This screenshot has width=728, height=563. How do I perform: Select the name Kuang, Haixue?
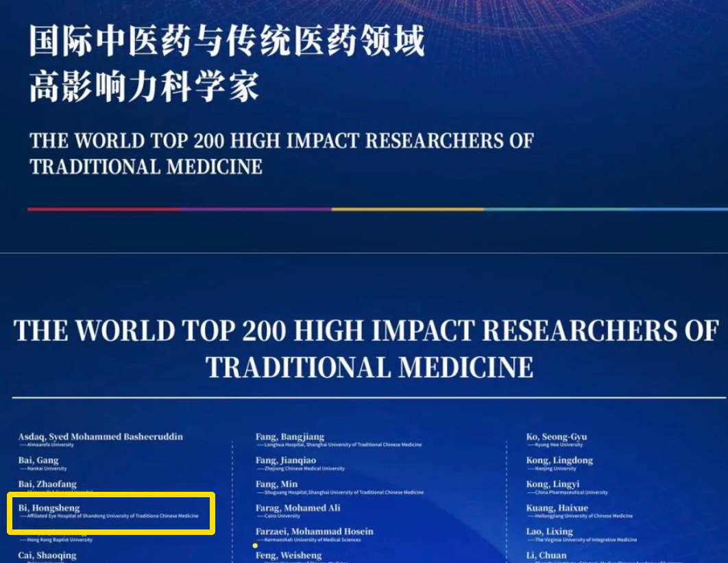[x=557, y=508]
